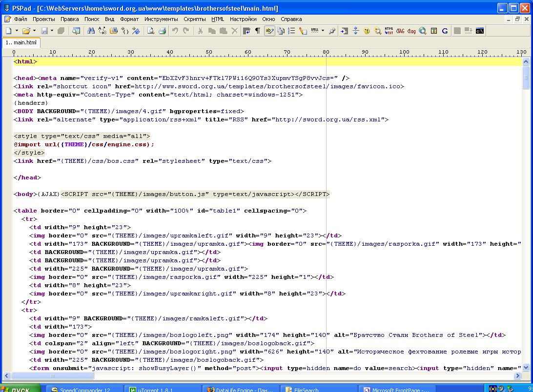Open the FileSearch taskbar button
This screenshot has height=392, width=533.
pos(307,389)
